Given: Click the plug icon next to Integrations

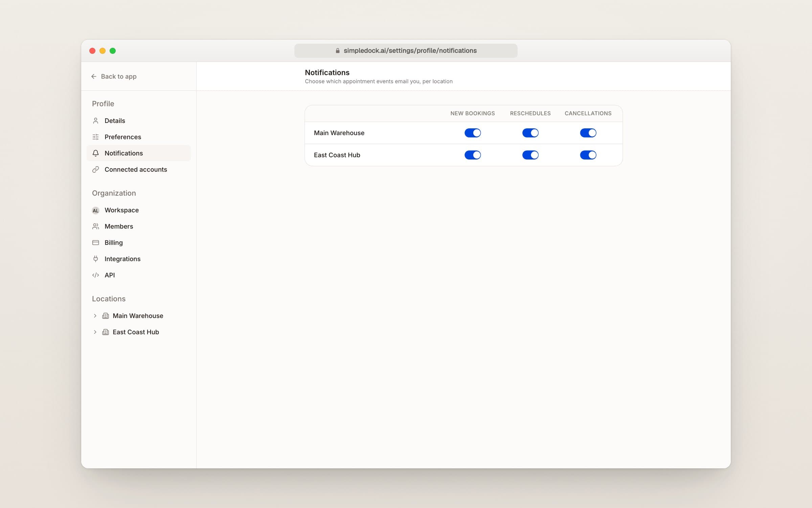Looking at the screenshot, I should click(96, 259).
